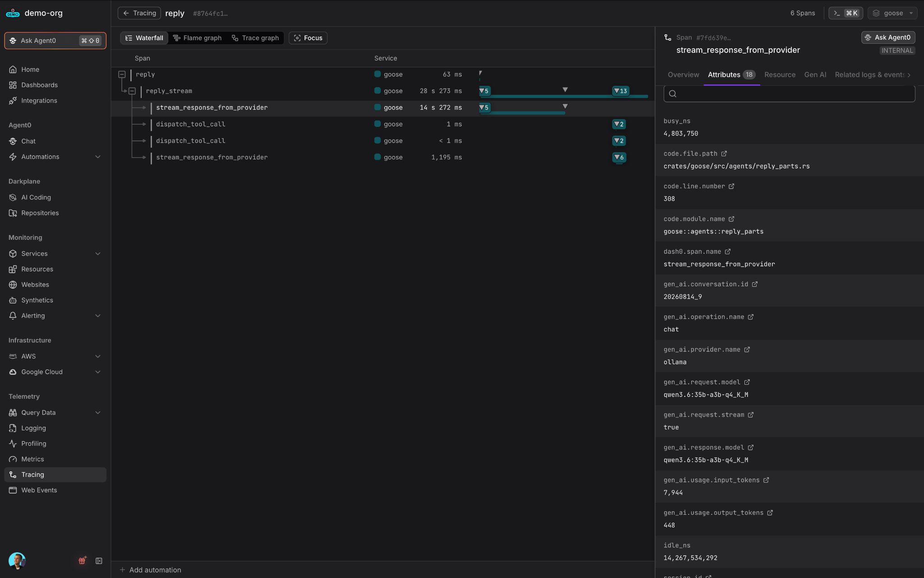
Task: Collapse the reply root span
Action: (x=122, y=75)
